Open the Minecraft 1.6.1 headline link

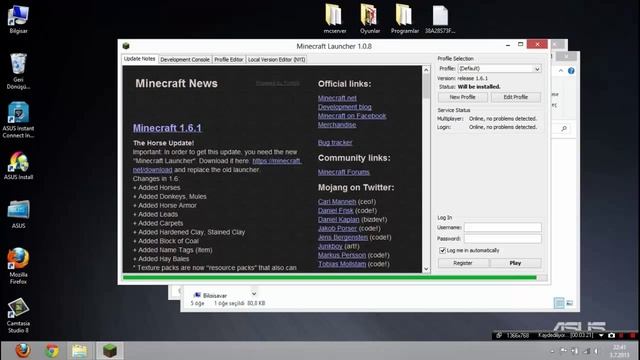(x=167, y=128)
